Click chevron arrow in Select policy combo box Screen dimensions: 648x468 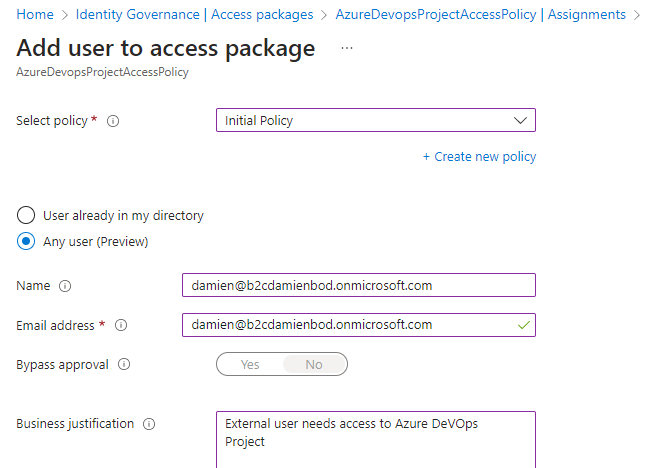tap(519, 121)
